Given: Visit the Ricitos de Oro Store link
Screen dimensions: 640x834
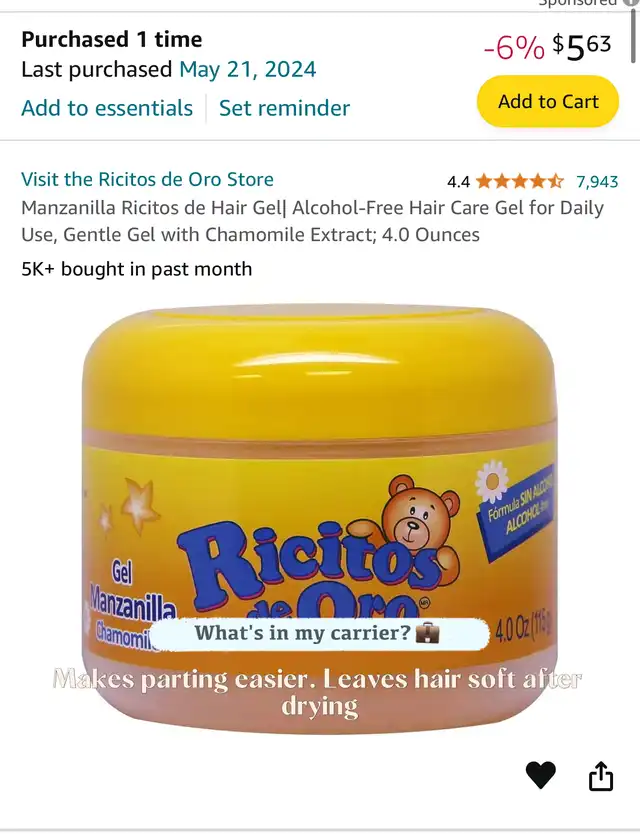Looking at the screenshot, I should 147,179.
